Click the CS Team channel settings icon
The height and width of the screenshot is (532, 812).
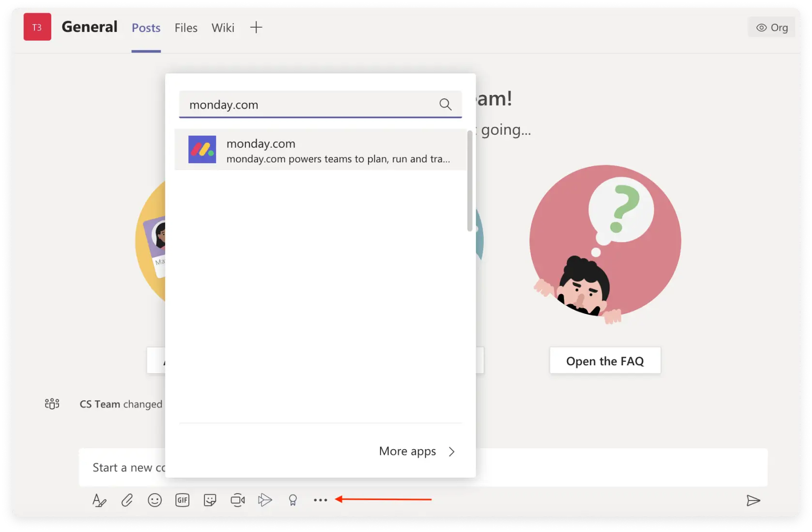52,404
